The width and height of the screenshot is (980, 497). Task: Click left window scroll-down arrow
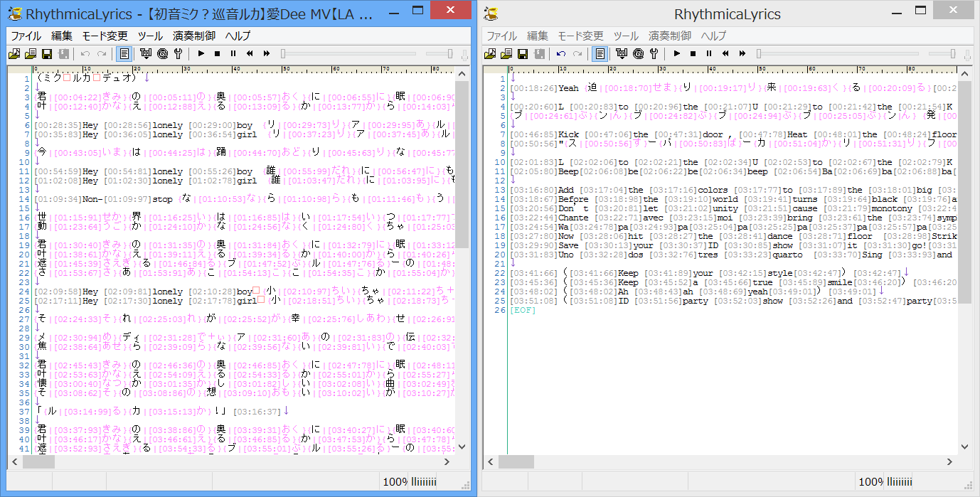(x=462, y=447)
